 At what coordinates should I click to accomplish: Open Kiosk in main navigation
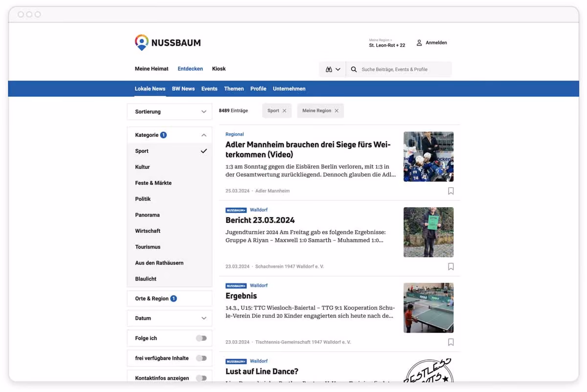tap(219, 69)
